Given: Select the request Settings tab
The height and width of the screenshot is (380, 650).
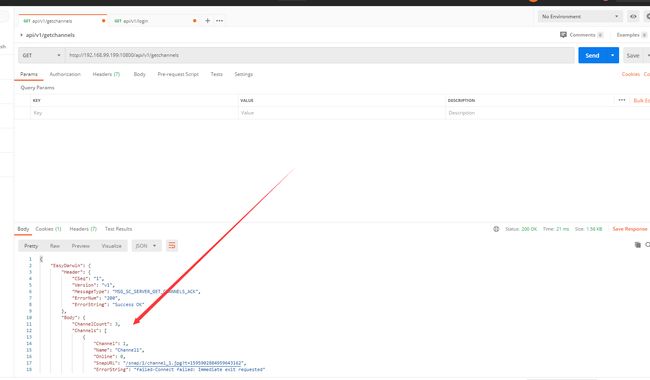Looking at the screenshot, I should pos(243,74).
